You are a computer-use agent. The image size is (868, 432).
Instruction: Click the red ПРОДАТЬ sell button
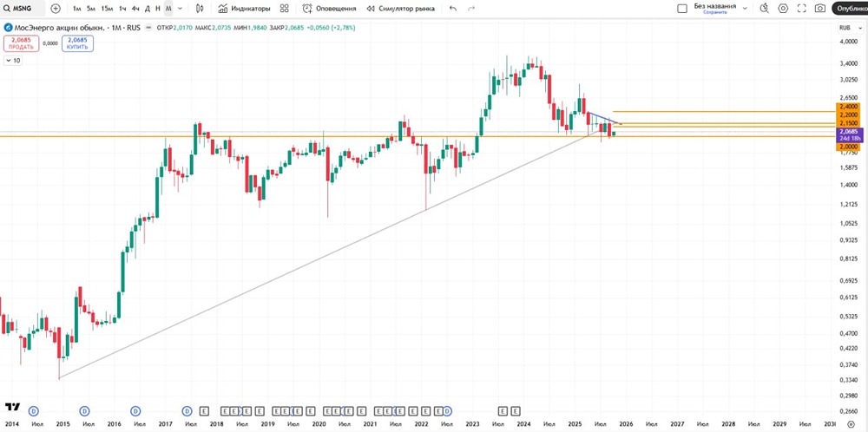pos(21,43)
